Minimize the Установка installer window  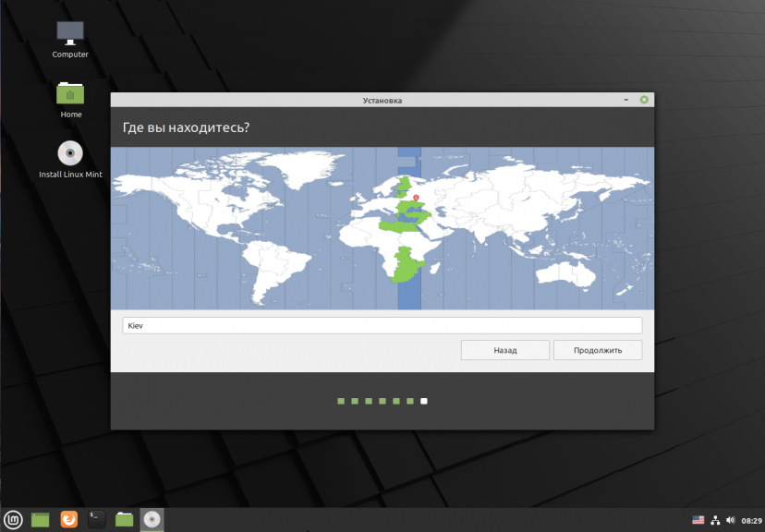(626, 100)
